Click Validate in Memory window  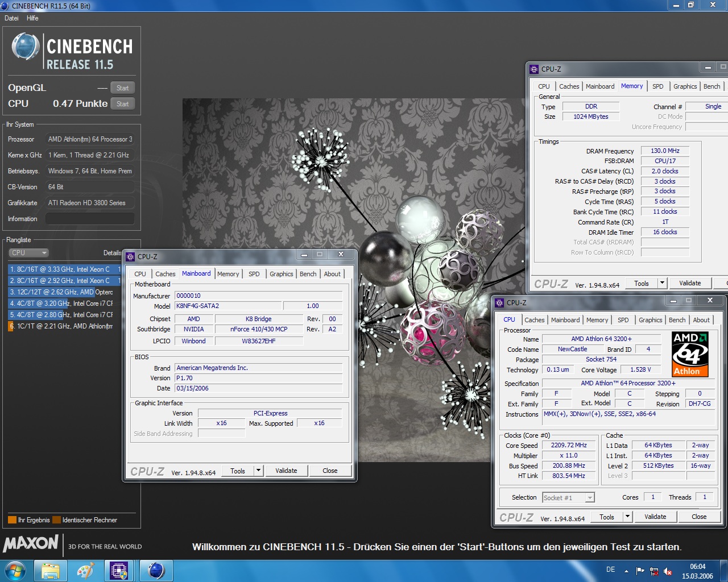[690, 284]
